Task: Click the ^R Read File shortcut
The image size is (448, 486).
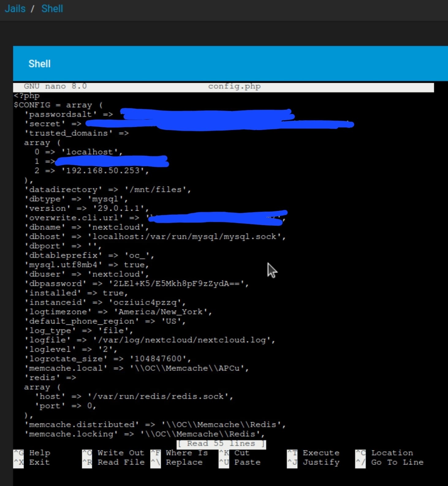Action: [113, 462]
